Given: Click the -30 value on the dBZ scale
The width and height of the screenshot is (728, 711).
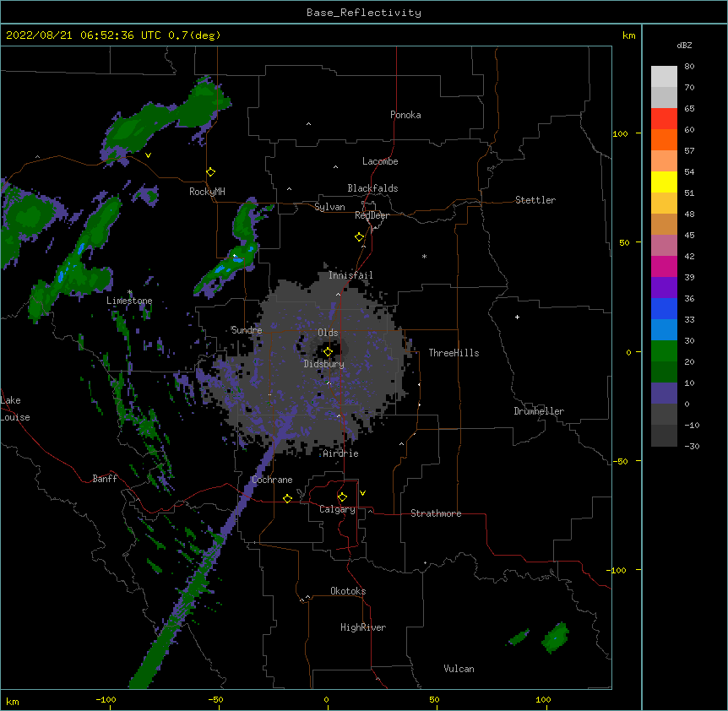Looking at the screenshot, I should 692,446.
